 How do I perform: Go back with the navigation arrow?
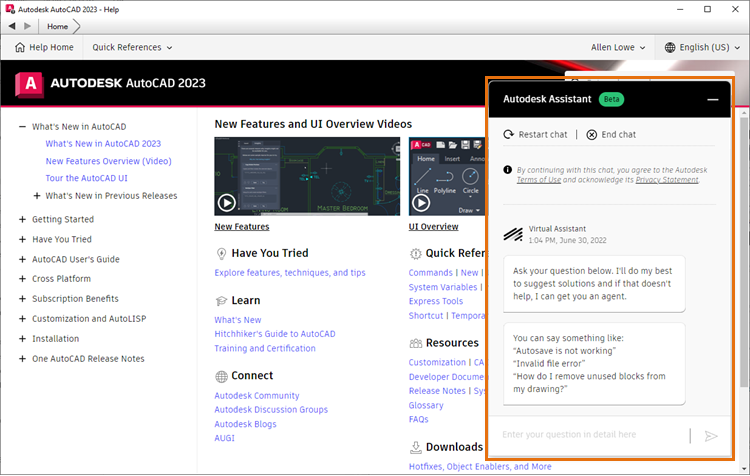coord(12,26)
